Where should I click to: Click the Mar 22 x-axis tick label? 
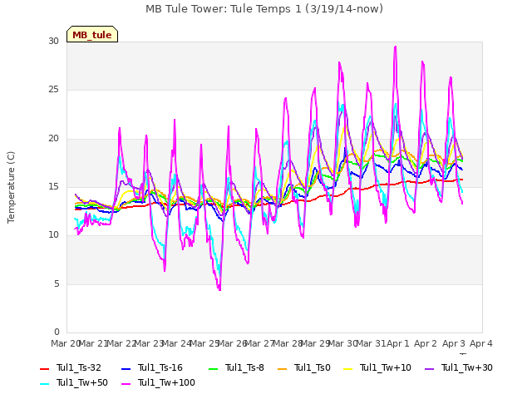coord(121,343)
